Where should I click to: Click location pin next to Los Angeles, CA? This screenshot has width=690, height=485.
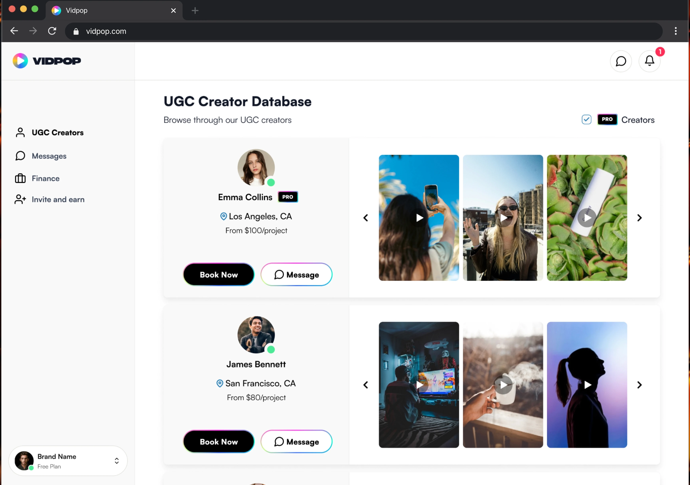[223, 216]
